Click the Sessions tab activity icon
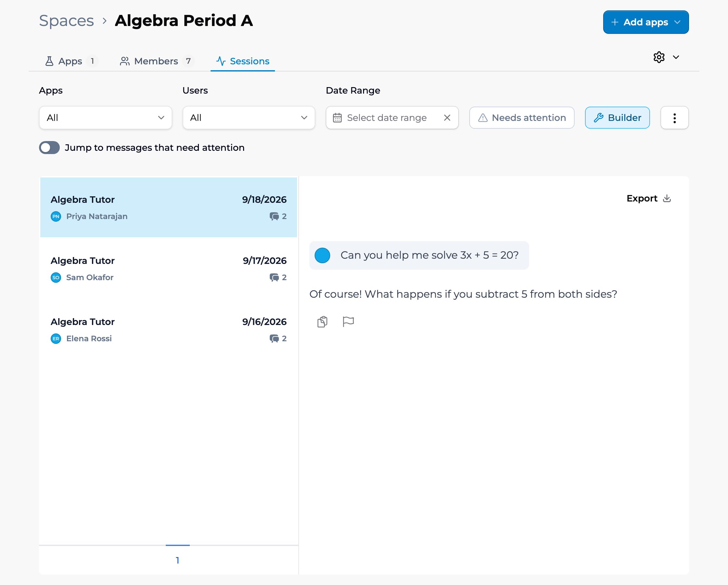Screen dimensions: 728x585 click(221, 61)
